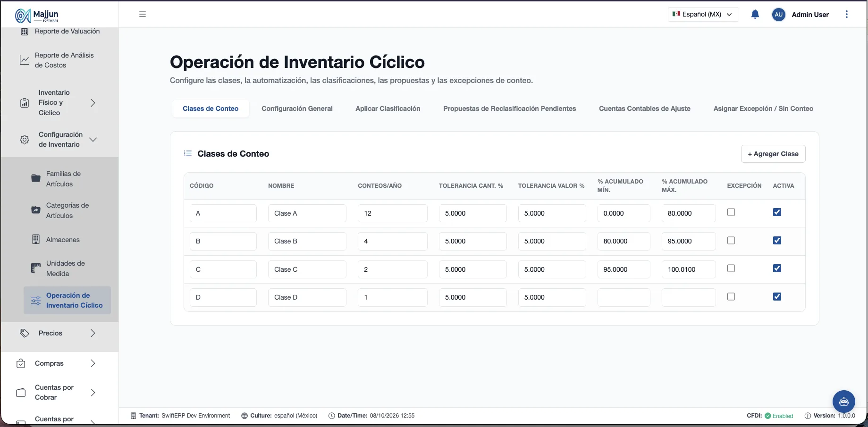The height and width of the screenshot is (427, 868).
Task: Click the Configuración de Inventario gear icon
Action: [25, 140]
